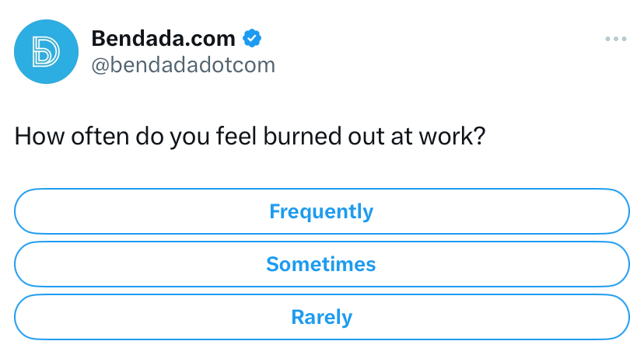Click the checkmark next to Bendada.com
The width and height of the screenshot is (644, 348).
click(x=252, y=39)
